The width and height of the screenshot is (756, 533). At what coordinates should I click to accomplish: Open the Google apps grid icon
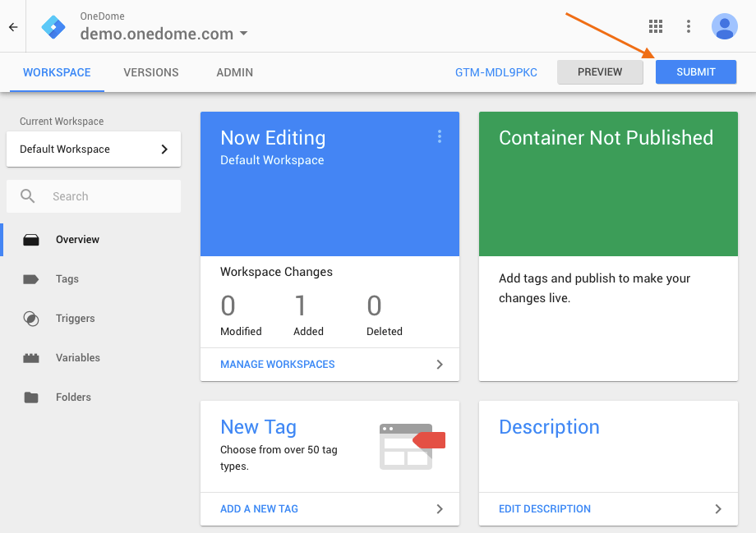pyautogui.click(x=656, y=26)
